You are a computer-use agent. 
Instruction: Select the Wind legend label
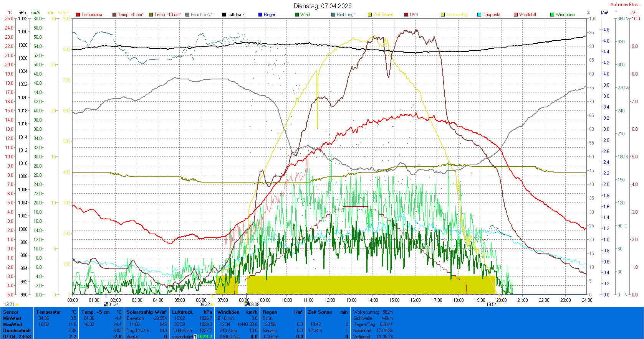[x=305, y=15]
